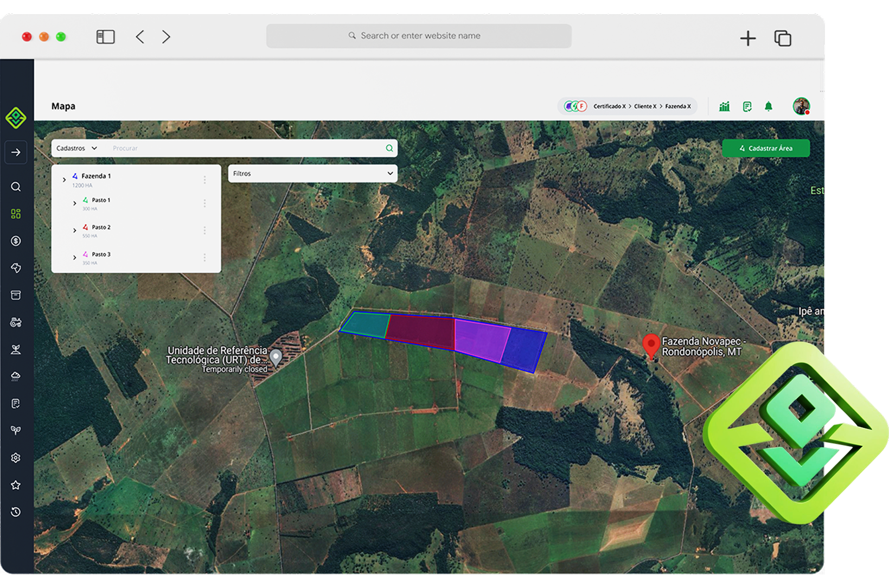Expand the Pasto 2 chevron
Screen dimensions: 889x588
tap(74, 231)
